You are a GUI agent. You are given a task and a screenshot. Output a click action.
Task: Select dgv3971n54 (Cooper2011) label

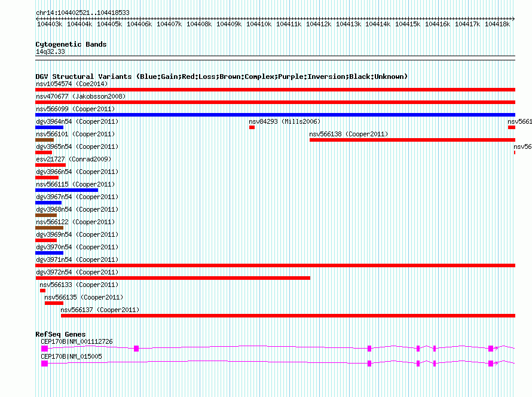[77, 259]
